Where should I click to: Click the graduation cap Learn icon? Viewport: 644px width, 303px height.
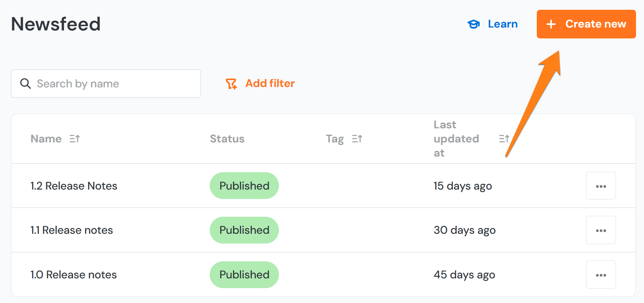[x=473, y=24]
